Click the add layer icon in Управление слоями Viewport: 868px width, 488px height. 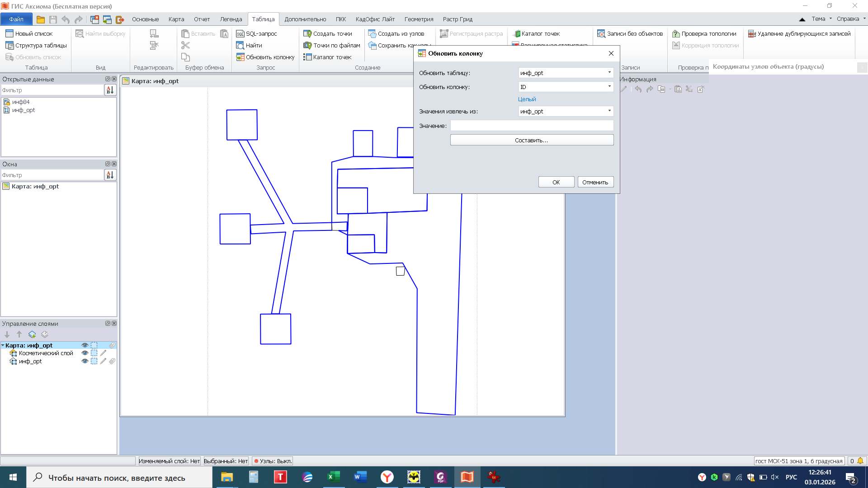[32, 335]
